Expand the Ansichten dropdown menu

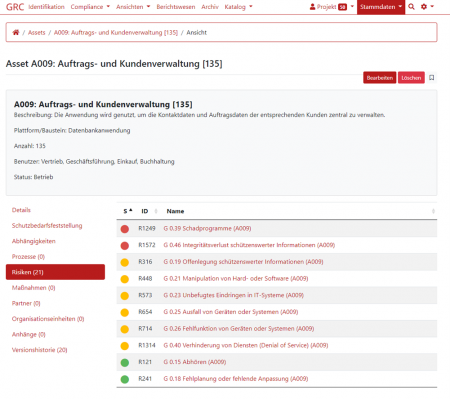click(133, 7)
